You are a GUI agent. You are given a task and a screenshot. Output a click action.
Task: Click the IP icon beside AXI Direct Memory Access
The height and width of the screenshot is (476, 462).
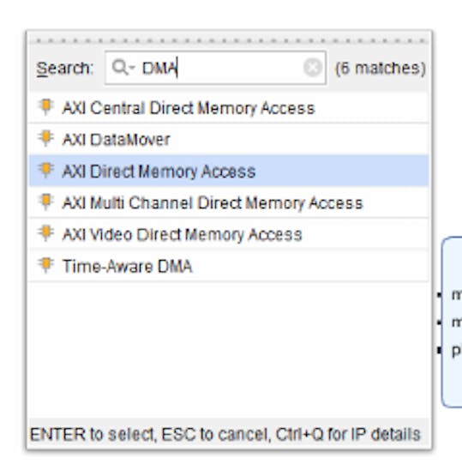point(45,171)
